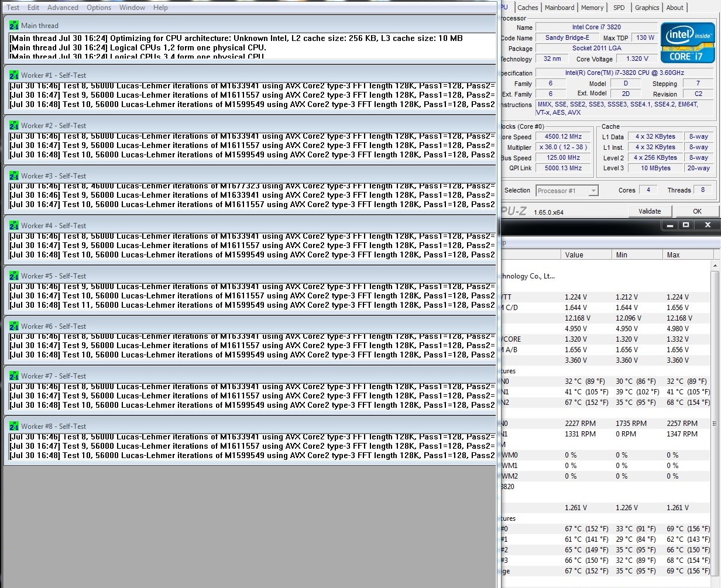This screenshot has width=721, height=588.
Task: Click the Intel Core i7 logo
Action: coord(688,43)
